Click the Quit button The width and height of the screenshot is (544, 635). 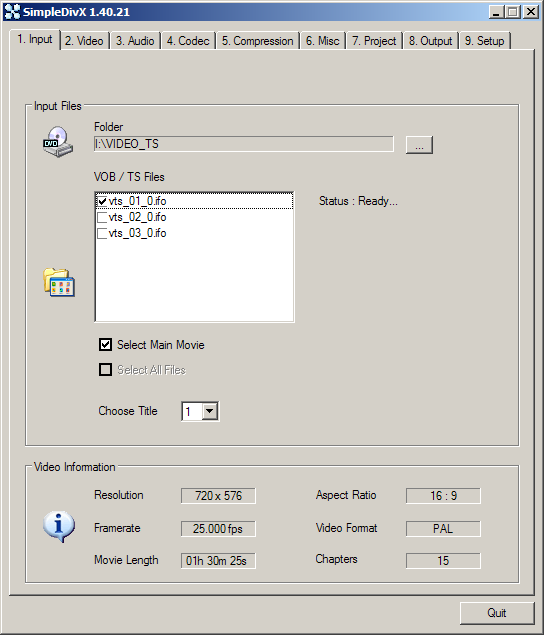coord(497,613)
